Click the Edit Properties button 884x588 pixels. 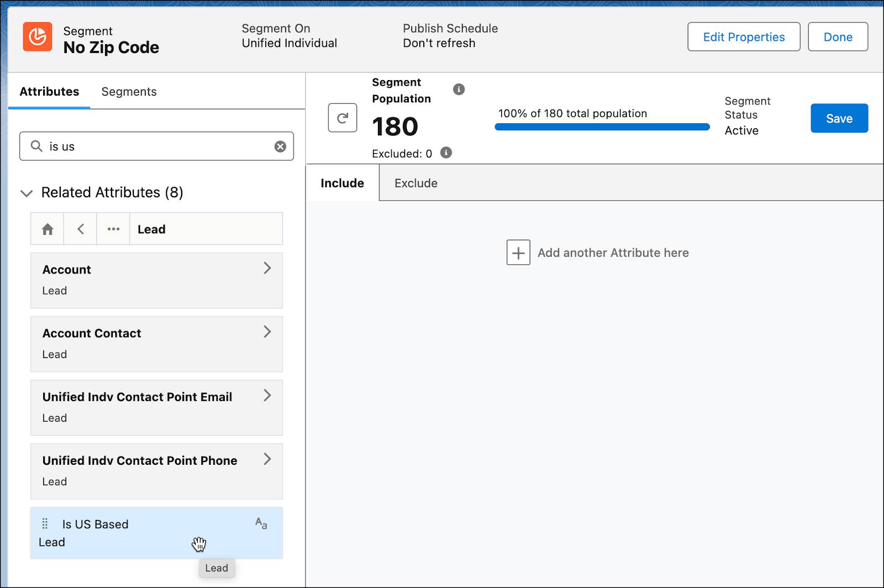tap(744, 37)
